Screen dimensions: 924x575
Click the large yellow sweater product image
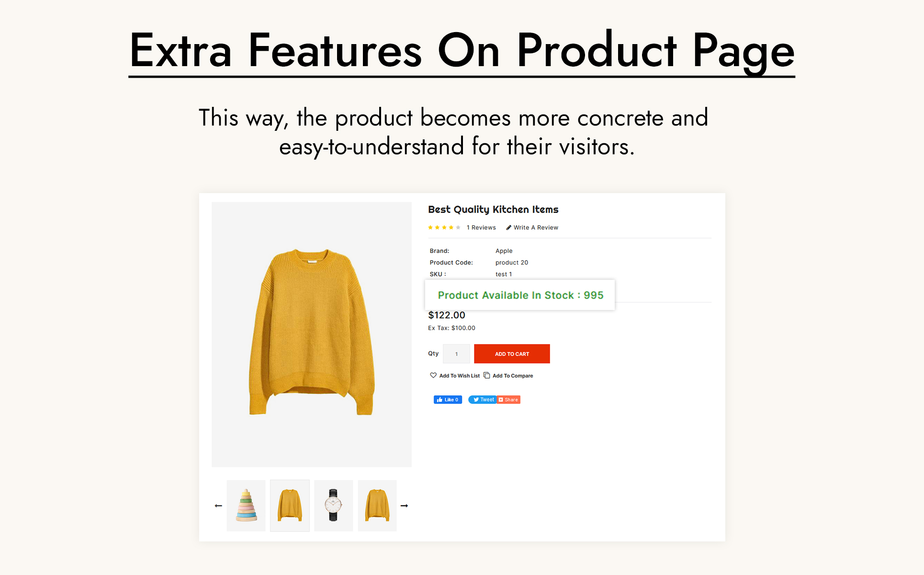[x=312, y=334]
